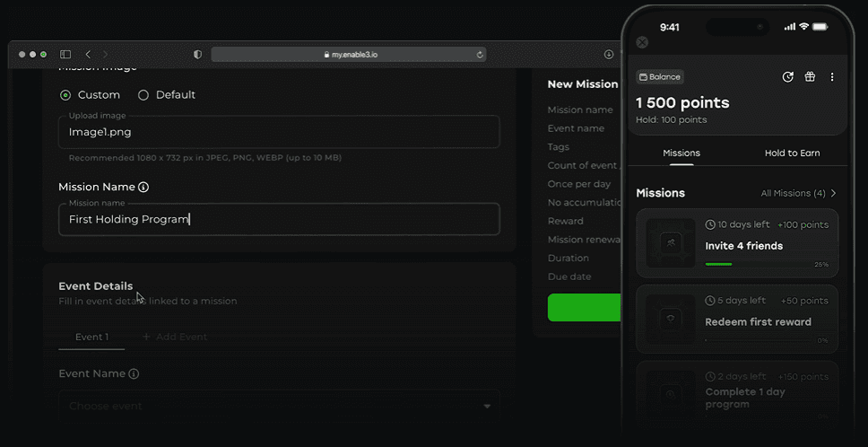868x447 pixels.
Task: Click the Event Details heading
Action: click(96, 285)
